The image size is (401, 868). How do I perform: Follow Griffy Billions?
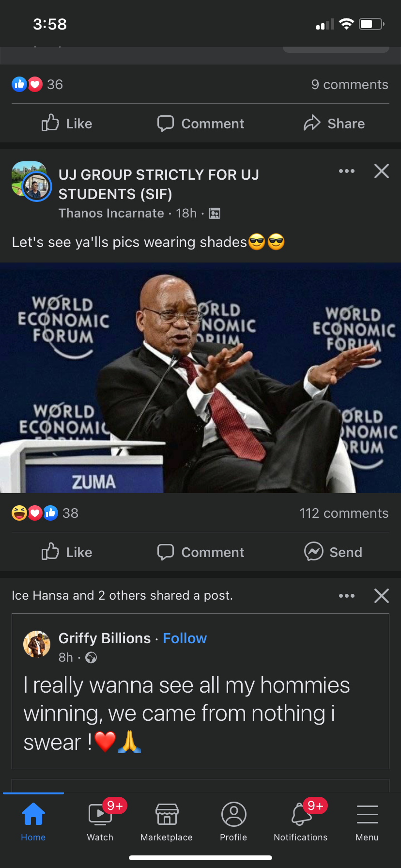(x=185, y=638)
